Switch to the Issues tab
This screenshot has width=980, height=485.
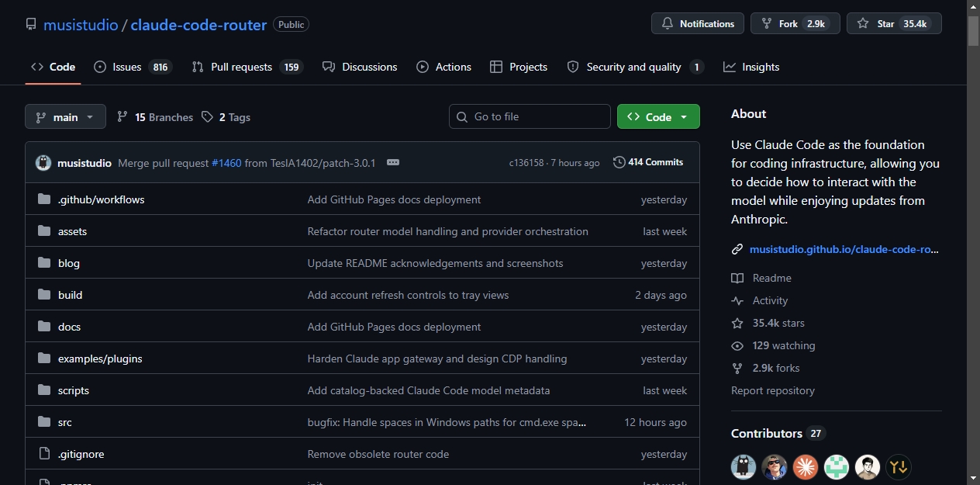(132, 67)
